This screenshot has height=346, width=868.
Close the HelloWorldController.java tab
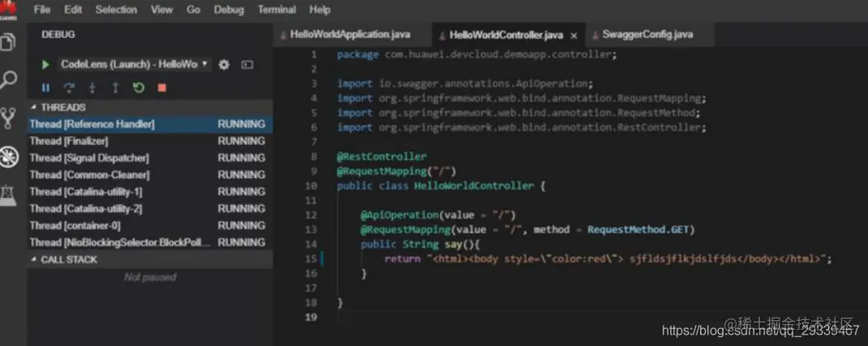click(574, 36)
